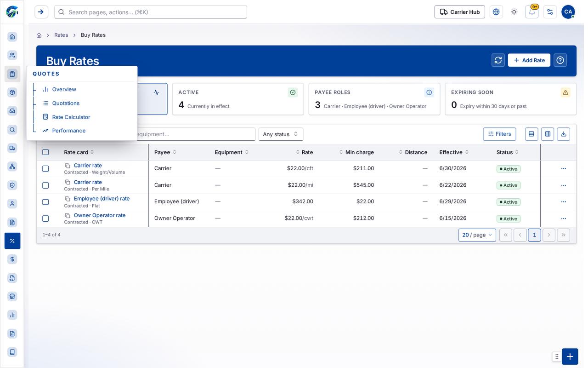Open the Carrier Hub switcher
Screen dimensions: 588x368
[460, 12]
